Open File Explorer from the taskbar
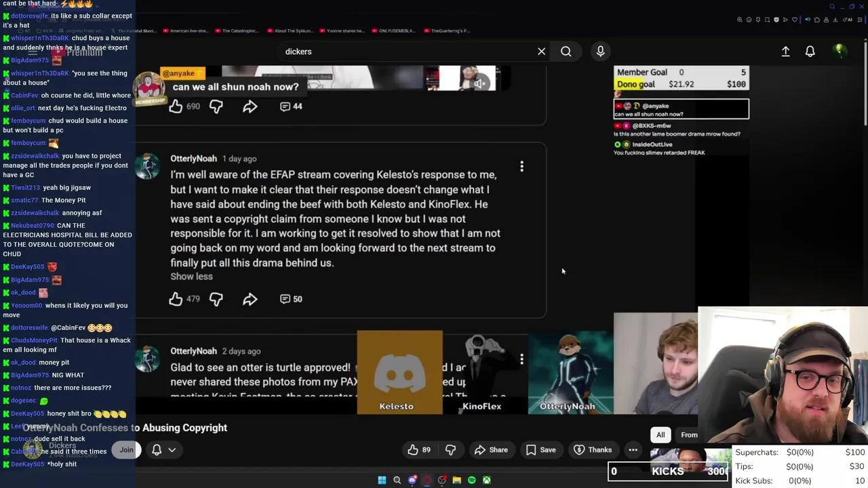The height and width of the screenshot is (488, 868). (x=457, y=480)
